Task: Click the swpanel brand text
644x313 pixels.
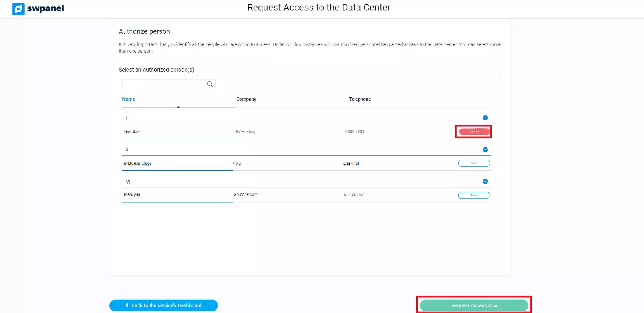Action: [x=45, y=8]
